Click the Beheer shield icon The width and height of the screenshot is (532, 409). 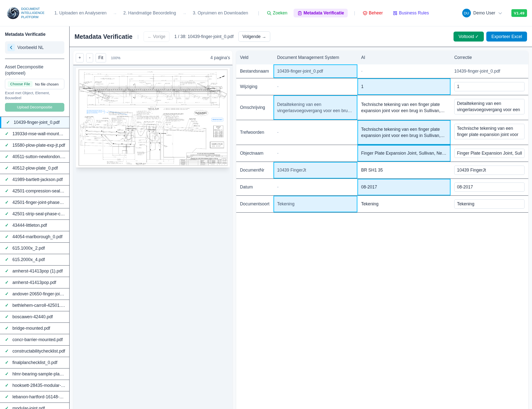(x=365, y=13)
